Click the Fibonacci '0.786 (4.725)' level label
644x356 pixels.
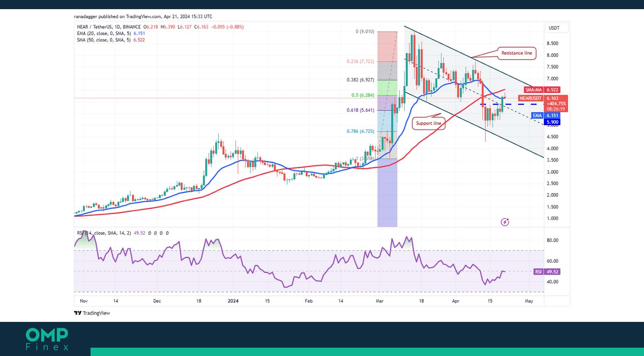pyautogui.click(x=360, y=131)
